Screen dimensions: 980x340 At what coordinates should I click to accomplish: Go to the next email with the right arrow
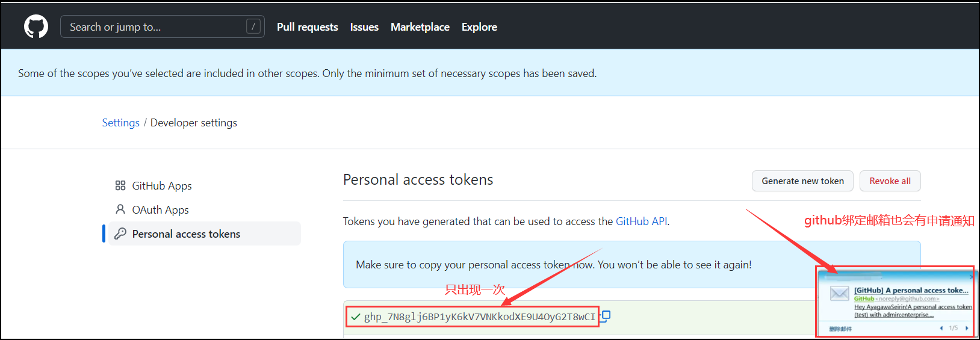[967, 328]
